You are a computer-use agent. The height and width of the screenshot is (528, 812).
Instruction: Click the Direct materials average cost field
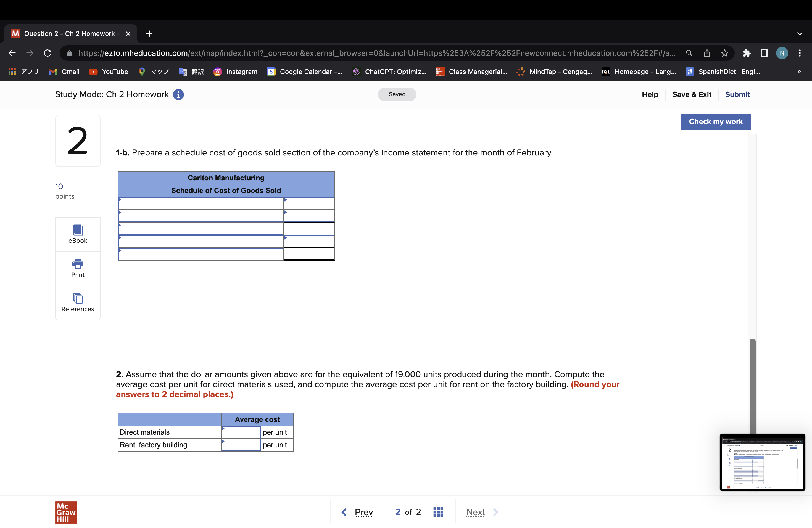241,432
